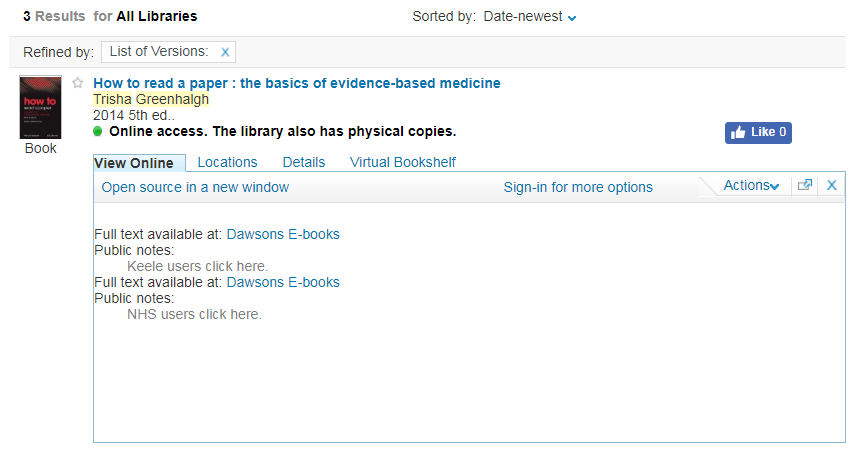Screen dimensions: 857x452
Task: Expand the Actions menu
Action: point(751,186)
